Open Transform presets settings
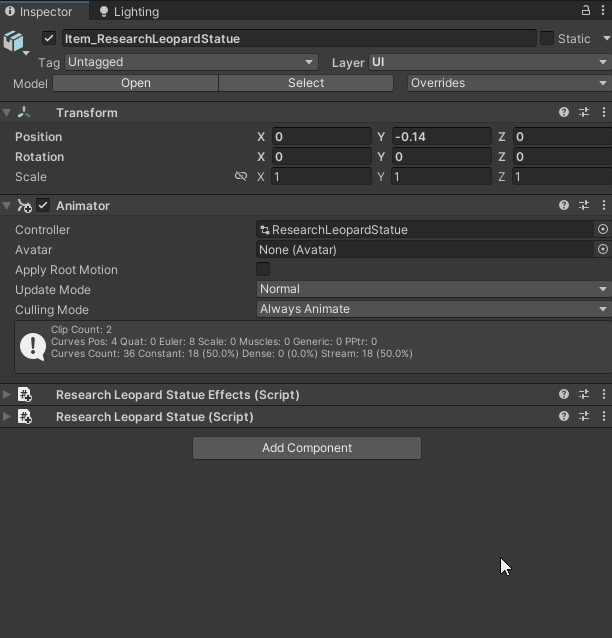 tap(584, 112)
